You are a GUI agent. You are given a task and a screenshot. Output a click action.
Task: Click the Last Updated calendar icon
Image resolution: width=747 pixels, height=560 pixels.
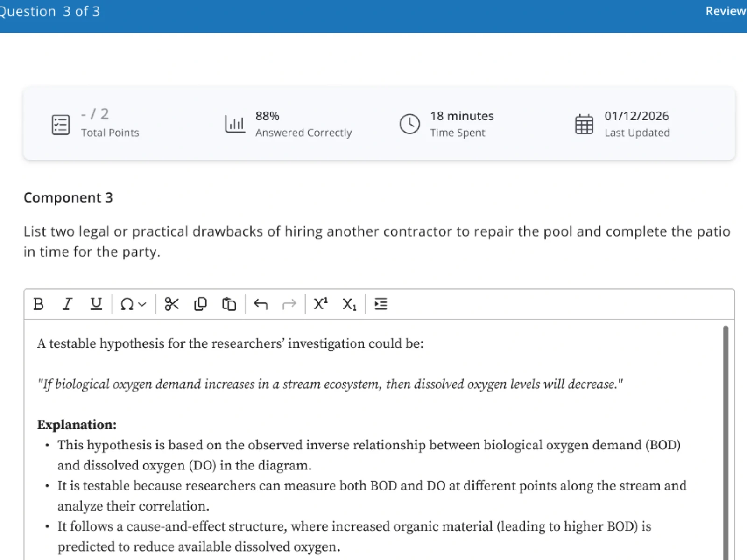pos(584,124)
